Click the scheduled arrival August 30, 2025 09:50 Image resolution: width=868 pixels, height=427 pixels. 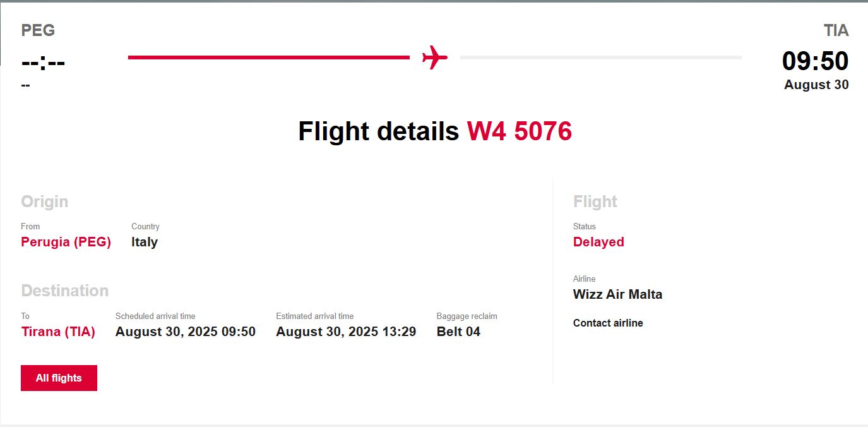tap(186, 332)
